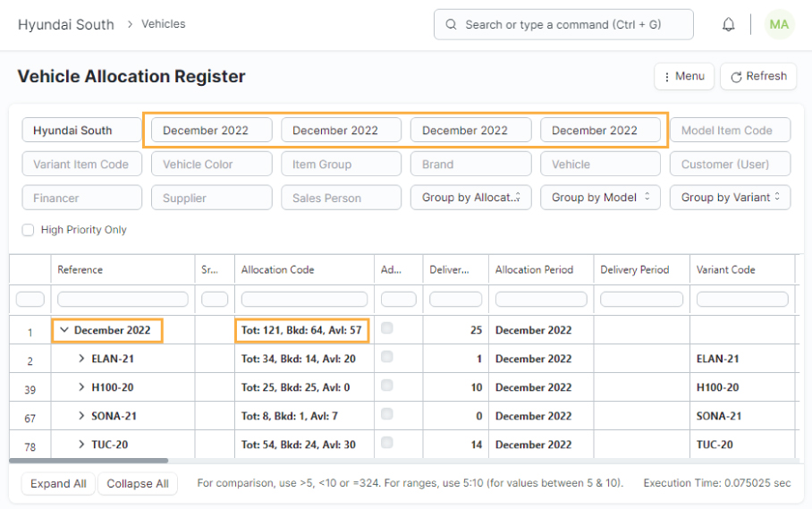Viewport: 812px width, 509px height.
Task: Open the Group by Allocation dropdown
Action: 470,198
